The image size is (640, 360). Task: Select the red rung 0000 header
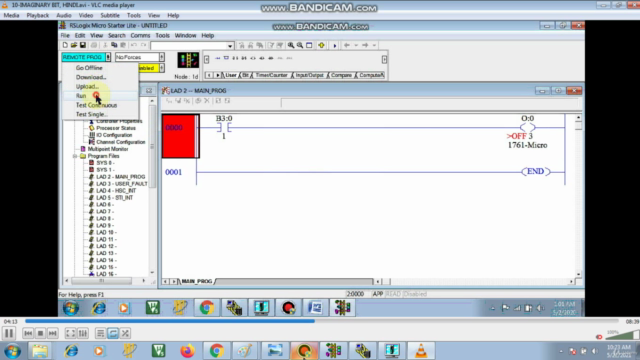pyautogui.click(x=180, y=136)
